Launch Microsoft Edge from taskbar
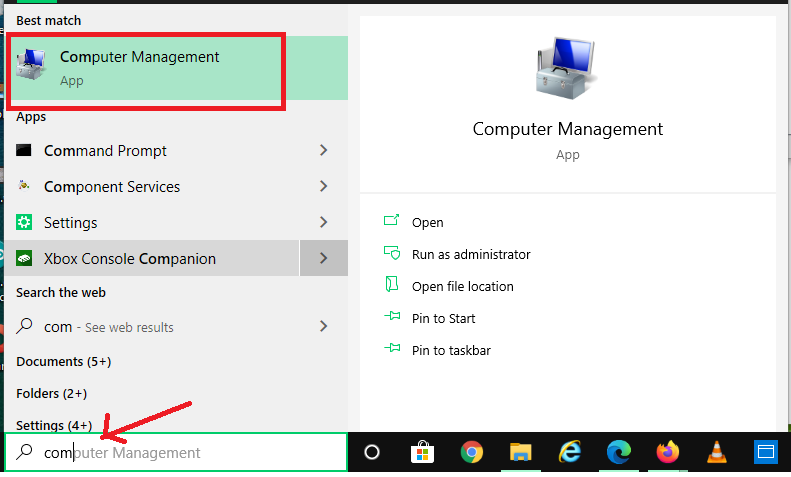The height and width of the screenshot is (477, 791). tap(618, 452)
